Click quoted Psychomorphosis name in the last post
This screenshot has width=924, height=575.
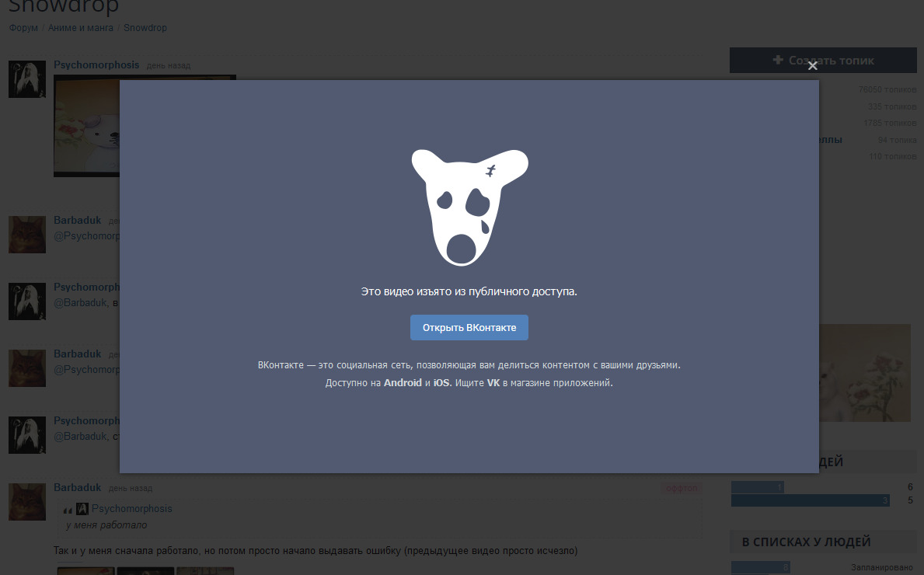[x=131, y=509]
